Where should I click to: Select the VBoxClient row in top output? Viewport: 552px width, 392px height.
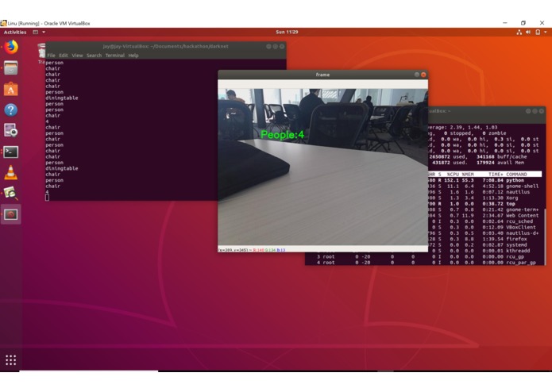click(484, 227)
